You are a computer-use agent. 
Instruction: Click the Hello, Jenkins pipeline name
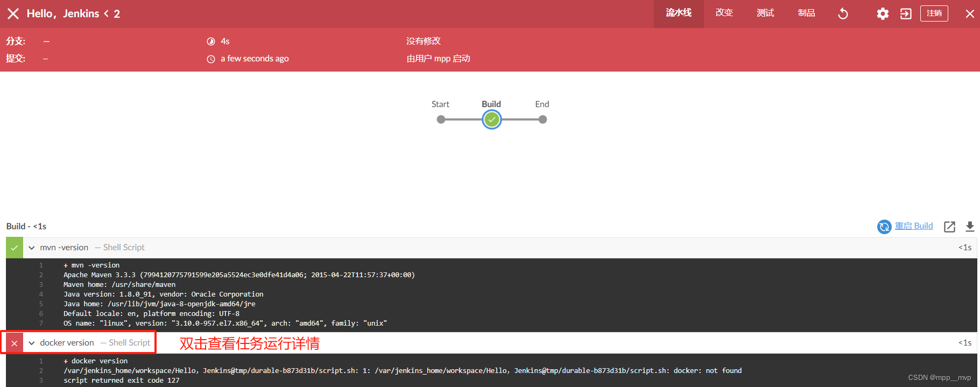point(63,13)
